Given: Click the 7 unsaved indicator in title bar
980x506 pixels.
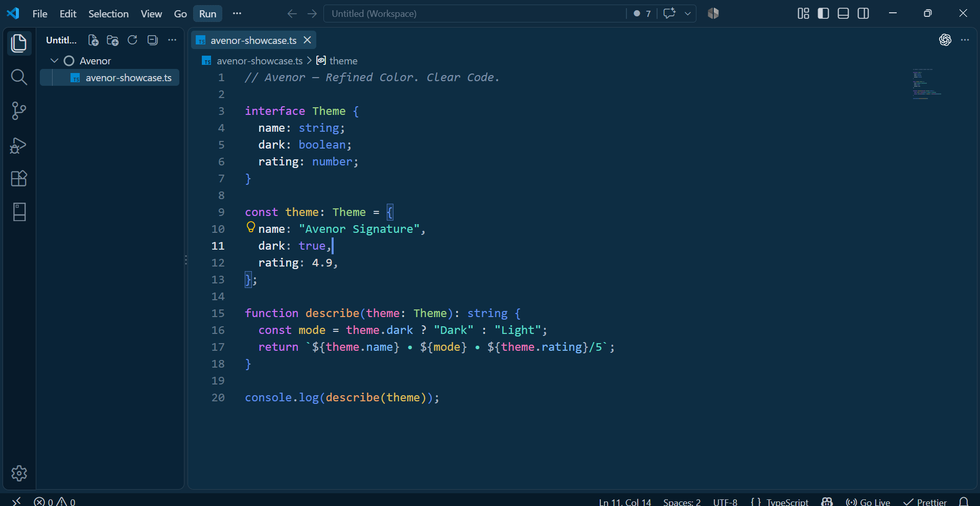Looking at the screenshot, I should [x=642, y=14].
